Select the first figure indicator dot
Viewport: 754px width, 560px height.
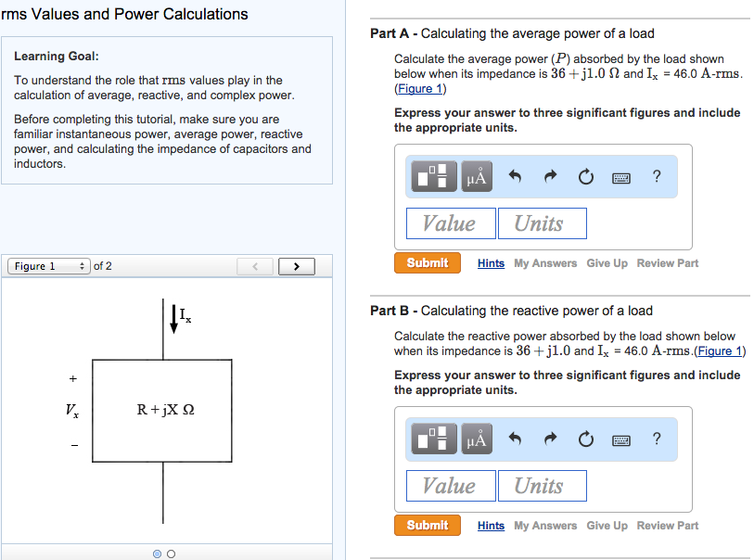[x=158, y=554]
